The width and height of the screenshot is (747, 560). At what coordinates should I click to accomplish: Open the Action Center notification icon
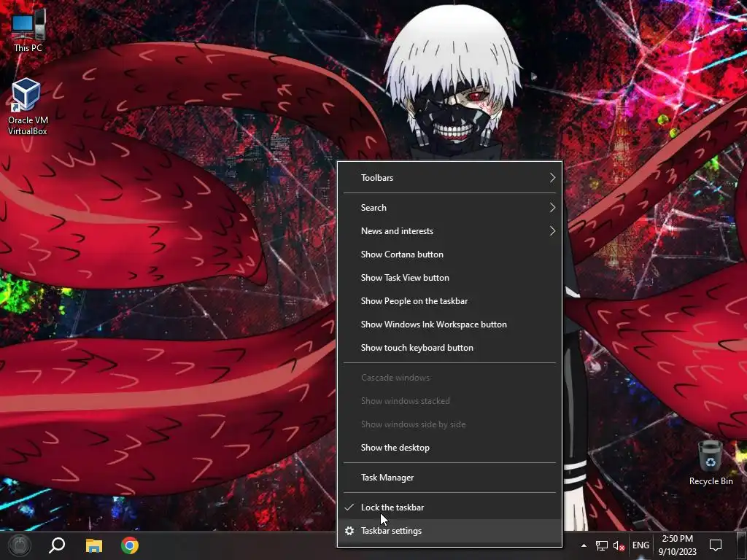tap(716, 545)
